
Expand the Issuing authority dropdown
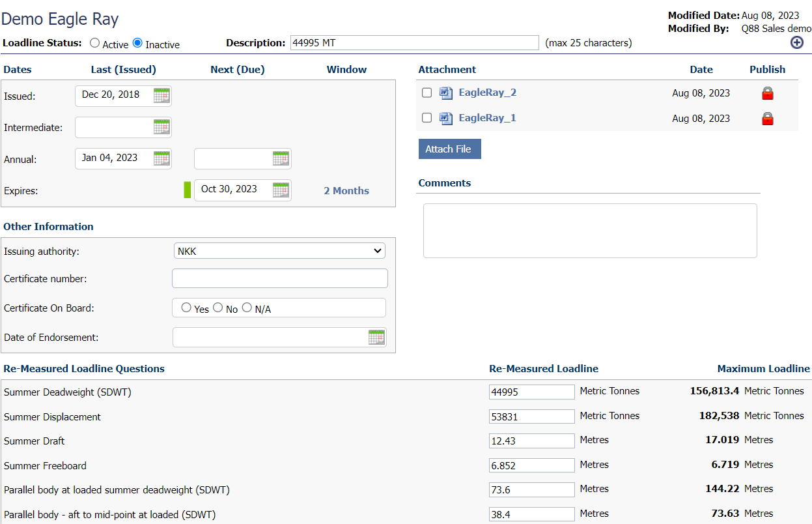pos(279,251)
